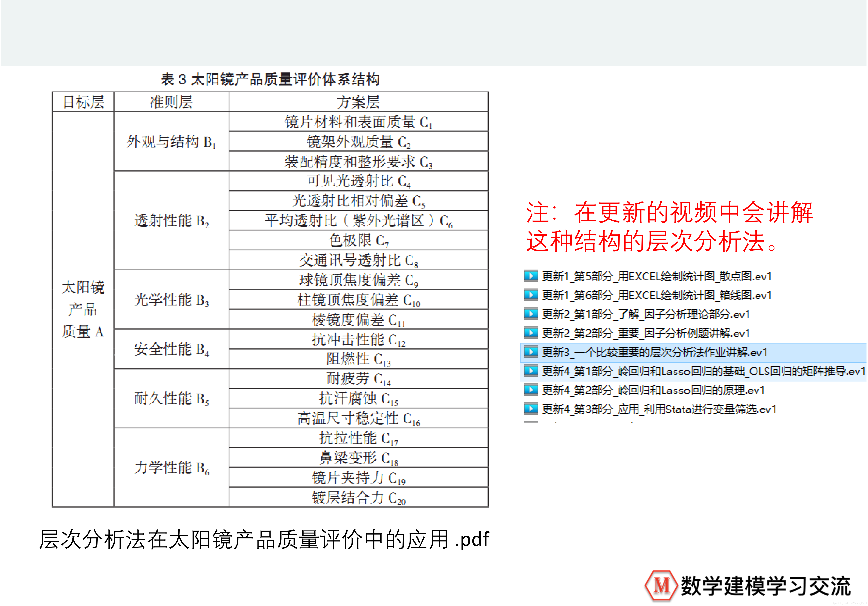The height and width of the screenshot is (606, 868).
Task: Click cell 装配精度和整形要求 C3
Action: pos(358,161)
